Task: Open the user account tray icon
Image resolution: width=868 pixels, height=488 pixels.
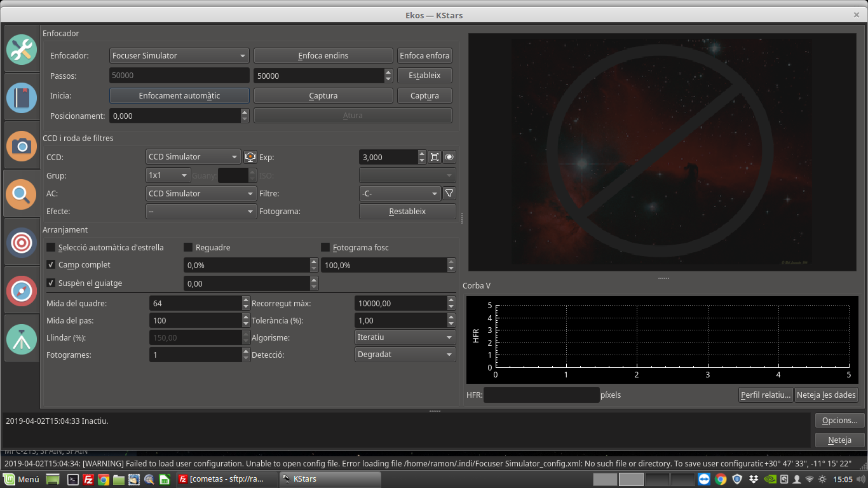Action: (797, 479)
